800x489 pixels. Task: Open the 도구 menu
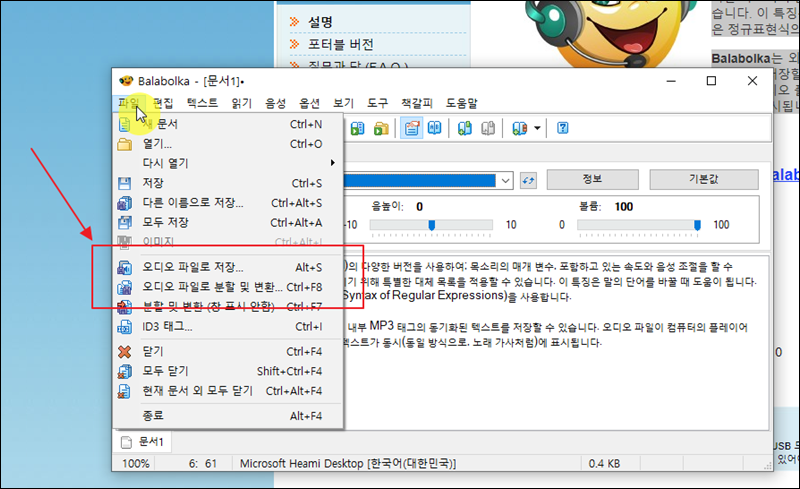pos(378,103)
